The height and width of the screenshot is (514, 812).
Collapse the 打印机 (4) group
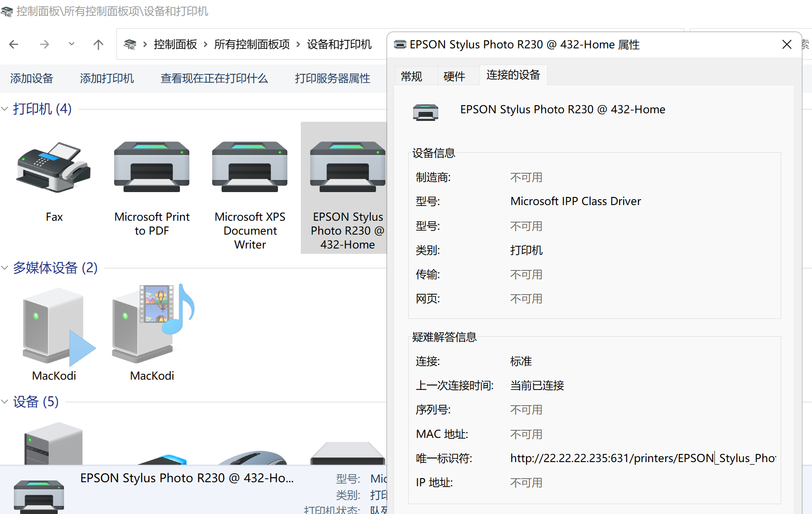(4, 109)
